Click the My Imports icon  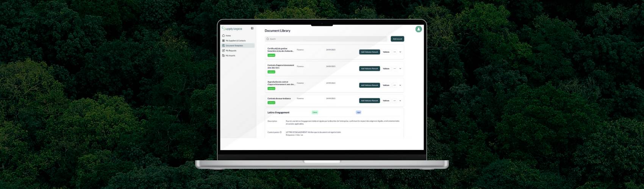coord(224,56)
